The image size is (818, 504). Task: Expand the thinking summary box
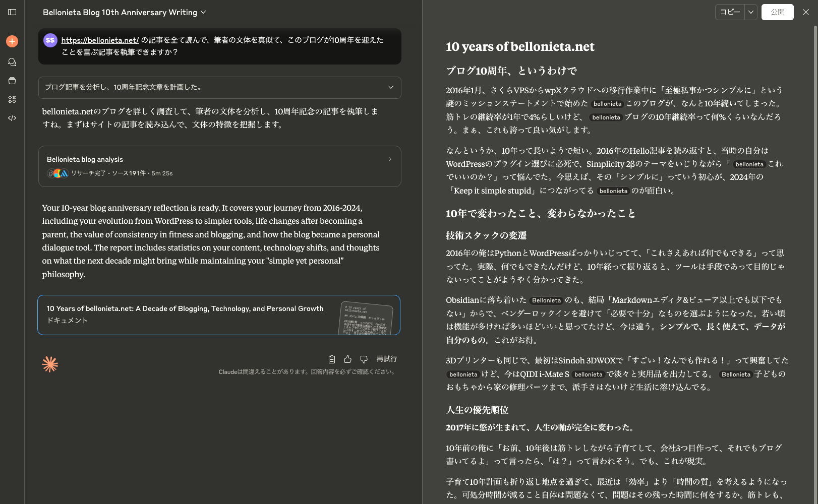[x=220, y=88]
